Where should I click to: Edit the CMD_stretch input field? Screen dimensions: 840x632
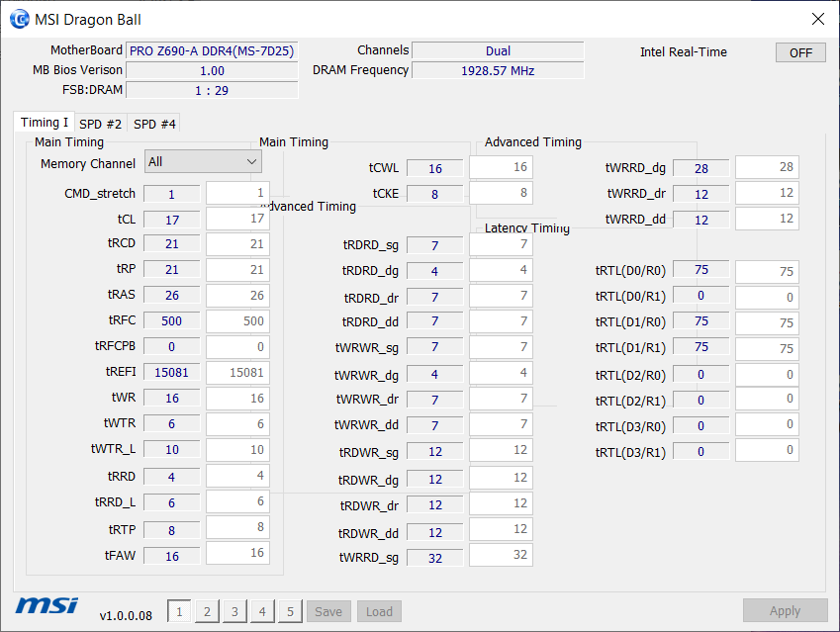(x=237, y=193)
